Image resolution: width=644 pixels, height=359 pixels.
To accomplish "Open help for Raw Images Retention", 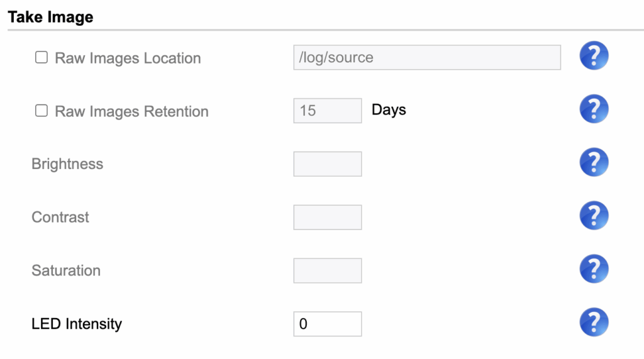I will 594,110.
